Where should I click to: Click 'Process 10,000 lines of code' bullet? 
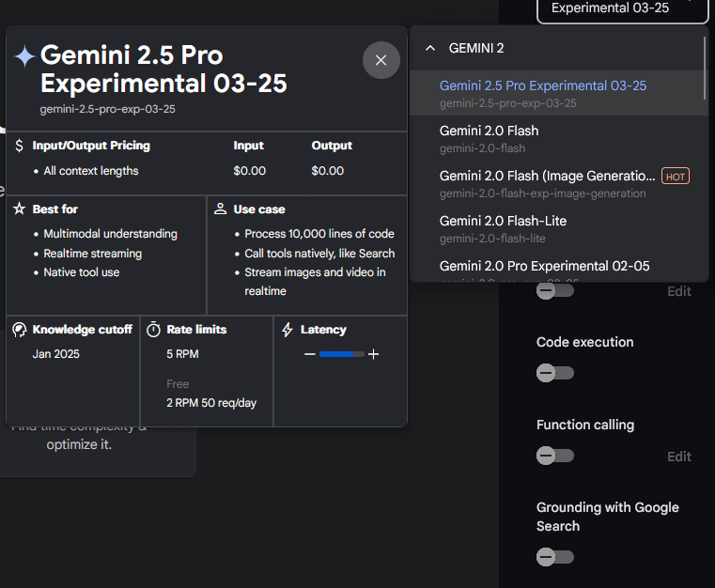point(319,234)
